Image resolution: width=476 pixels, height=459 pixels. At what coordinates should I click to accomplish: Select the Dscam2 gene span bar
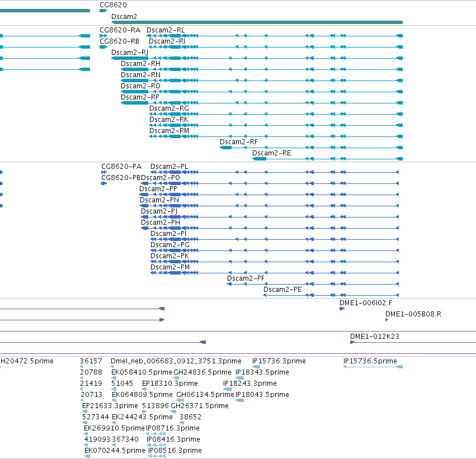tap(257, 22)
